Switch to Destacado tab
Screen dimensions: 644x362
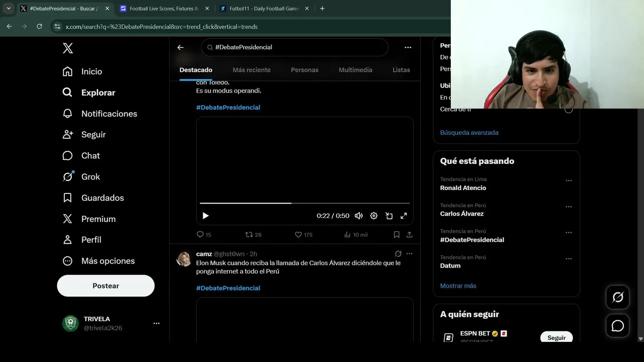point(196,70)
